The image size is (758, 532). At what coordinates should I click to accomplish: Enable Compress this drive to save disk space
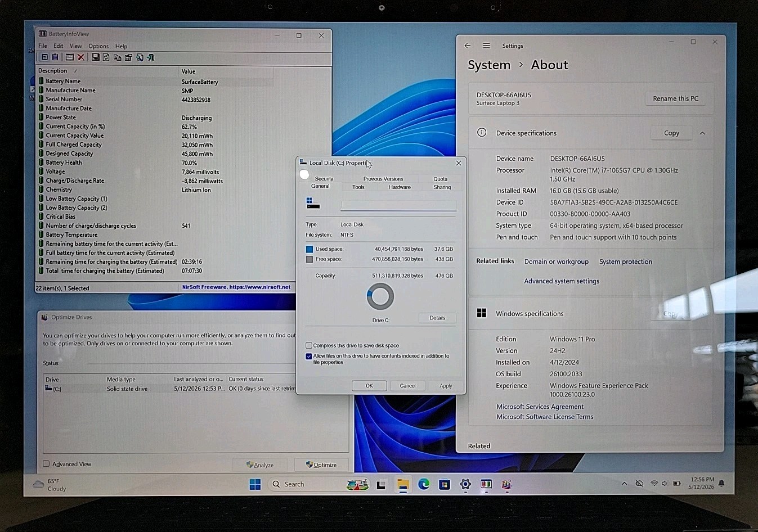pyautogui.click(x=309, y=345)
